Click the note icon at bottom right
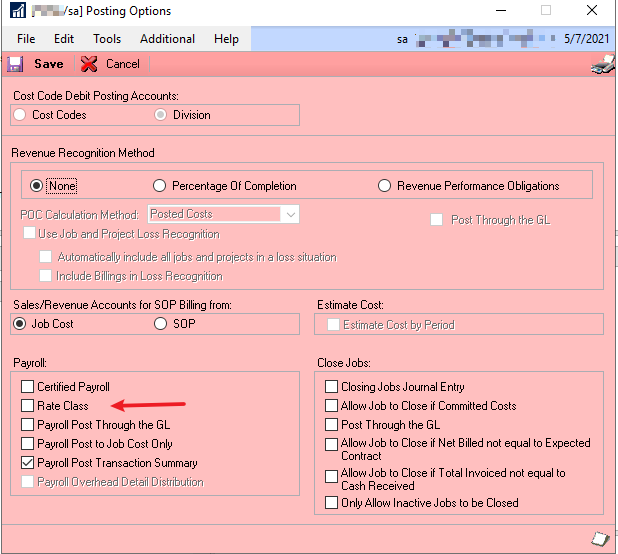Image resolution: width=618 pixels, height=554 pixels. coord(600,539)
